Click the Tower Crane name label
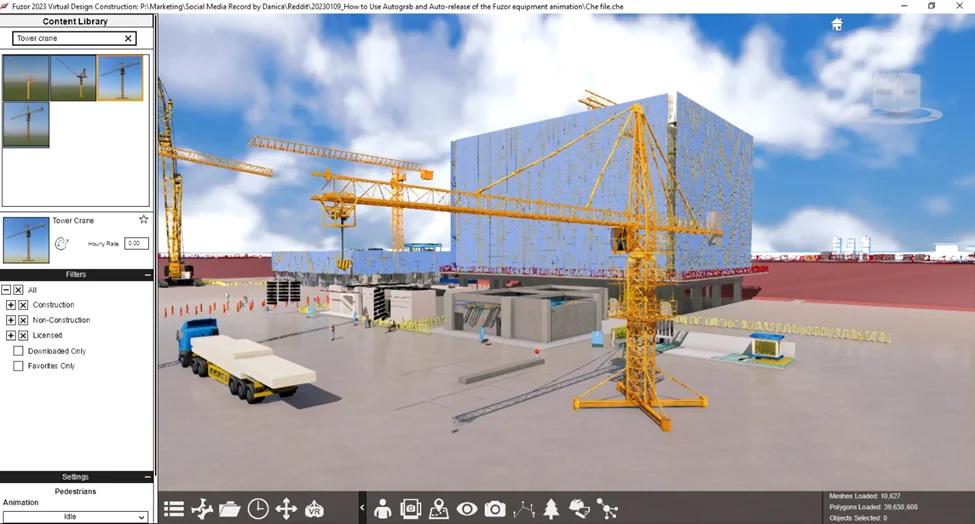 73,221
